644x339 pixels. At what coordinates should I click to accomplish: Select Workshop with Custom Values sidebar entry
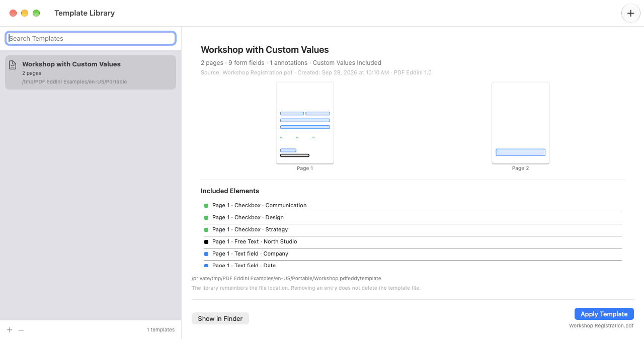(91, 72)
